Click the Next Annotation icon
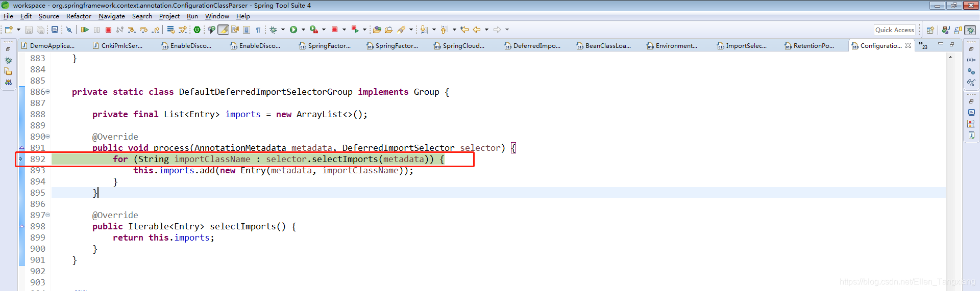This screenshot has height=291, width=980. [424, 30]
